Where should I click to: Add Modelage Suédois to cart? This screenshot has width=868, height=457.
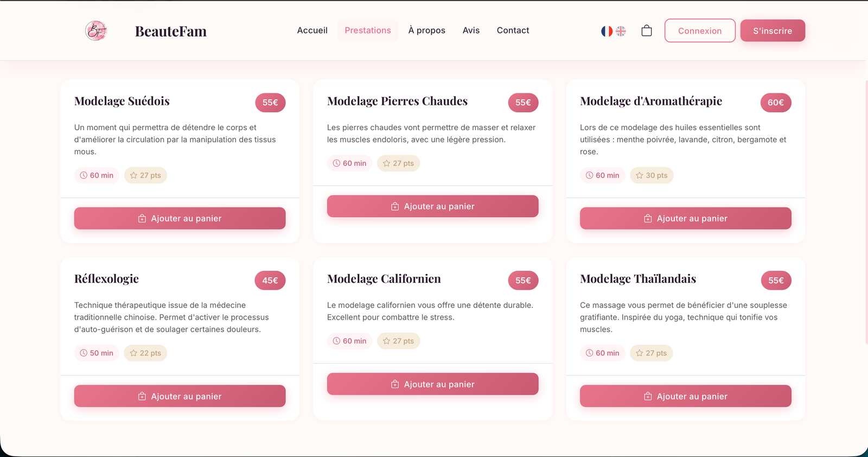180,218
